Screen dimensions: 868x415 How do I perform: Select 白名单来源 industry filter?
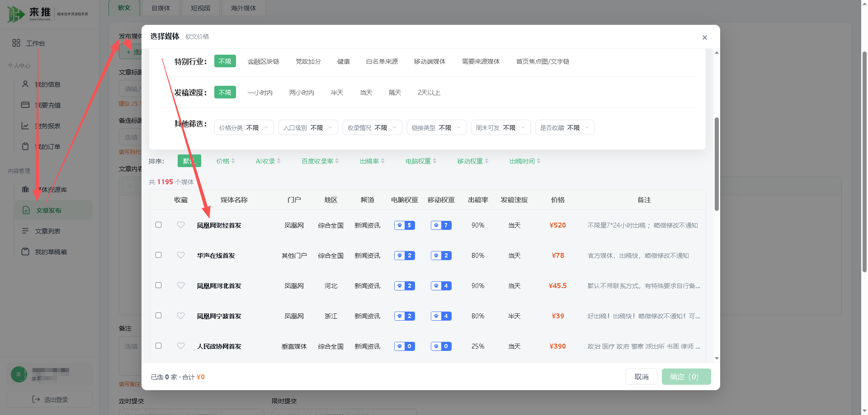(x=382, y=61)
